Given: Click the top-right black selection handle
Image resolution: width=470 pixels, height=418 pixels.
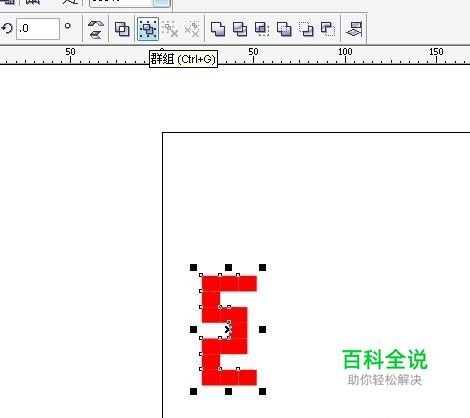Looking at the screenshot, I should pos(262,267).
